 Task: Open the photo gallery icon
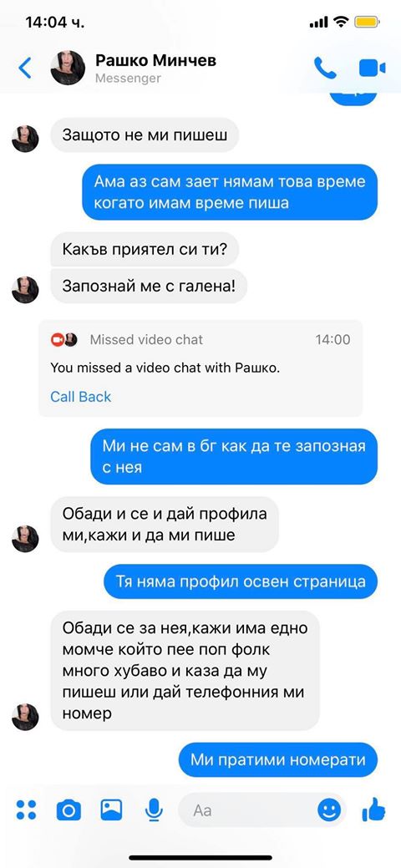click(111, 810)
